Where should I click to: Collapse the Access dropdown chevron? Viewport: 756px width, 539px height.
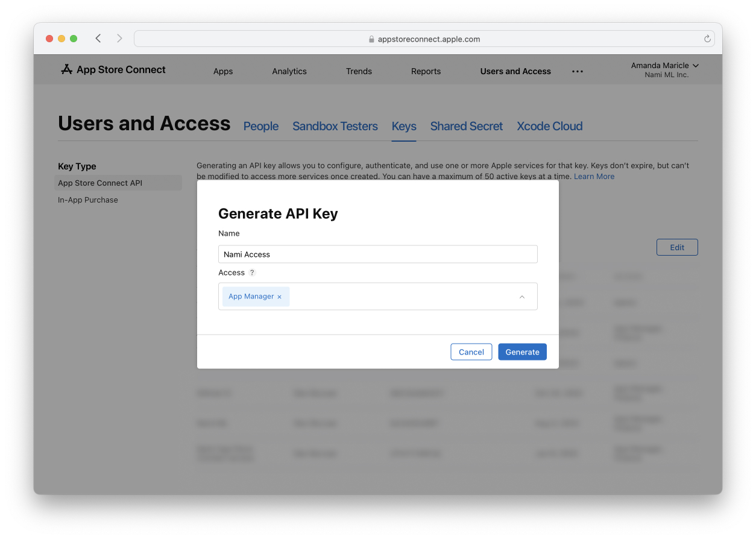coord(522,297)
